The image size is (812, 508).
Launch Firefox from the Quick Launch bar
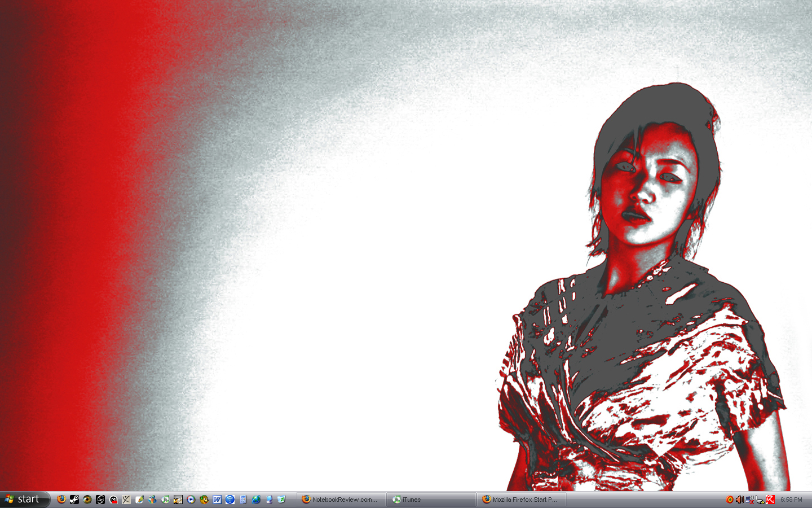[61, 500]
